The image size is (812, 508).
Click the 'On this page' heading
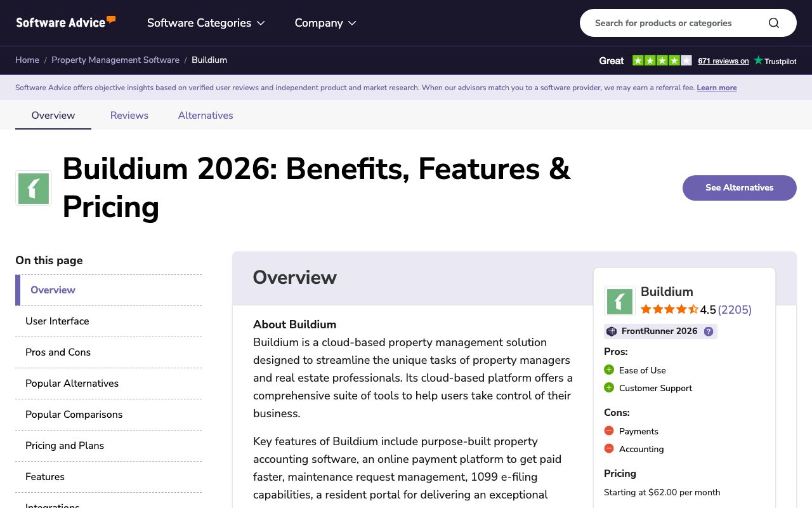[x=49, y=260]
